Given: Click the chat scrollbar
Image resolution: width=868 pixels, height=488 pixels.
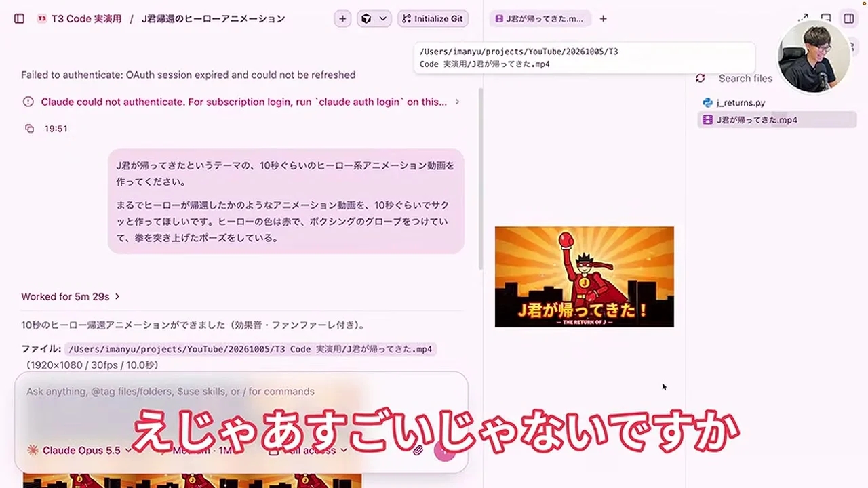Looking at the screenshot, I should (480, 180).
